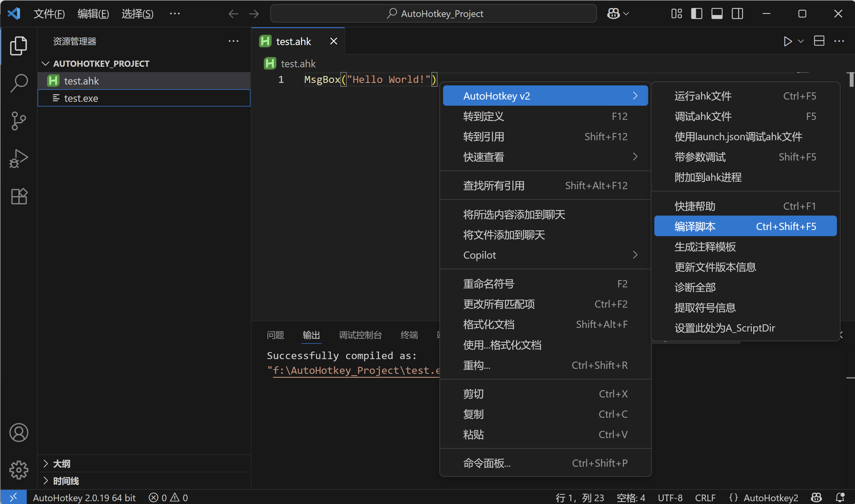Click the AutoHotkey H icon in breadcrumb
Viewport: 855px width, 504px height.
point(270,63)
